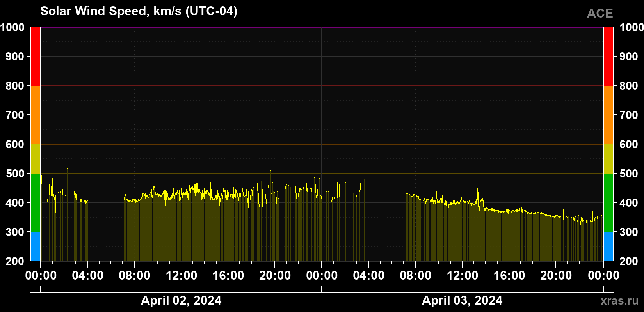The width and height of the screenshot is (644, 312).
Task: Click the left-axis 600 value label
Action: point(15,144)
